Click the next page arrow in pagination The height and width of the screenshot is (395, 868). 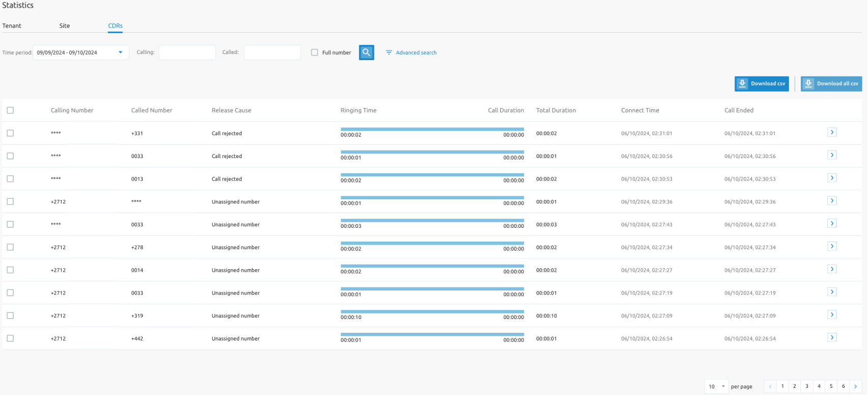pyautogui.click(x=856, y=386)
